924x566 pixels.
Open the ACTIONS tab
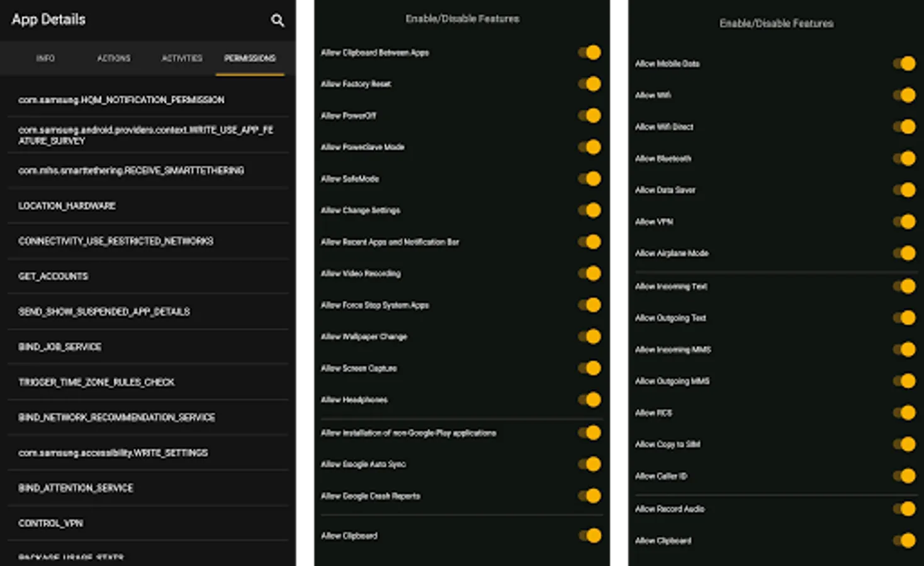pyautogui.click(x=114, y=58)
